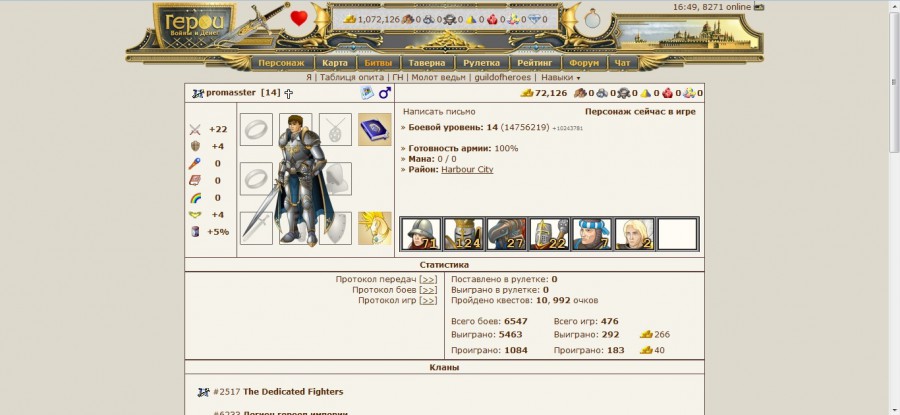Click the ring icon in top banner
The height and width of the screenshot is (415, 900).
[x=592, y=20]
